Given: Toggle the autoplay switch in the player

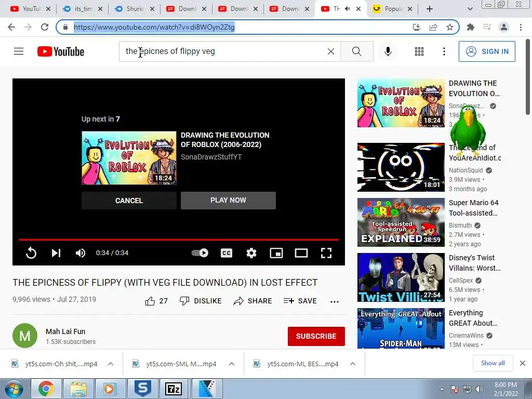Looking at the screenshot, I should (x=200, y=253).
